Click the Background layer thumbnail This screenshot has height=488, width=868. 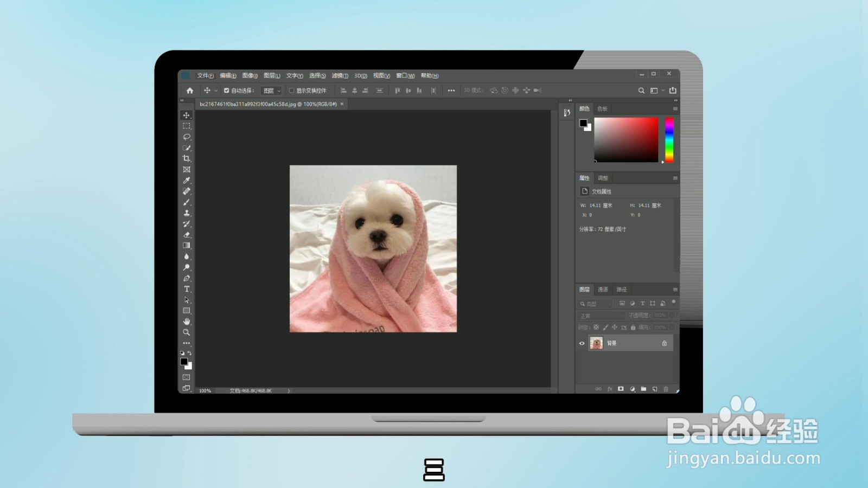[596, 343]
